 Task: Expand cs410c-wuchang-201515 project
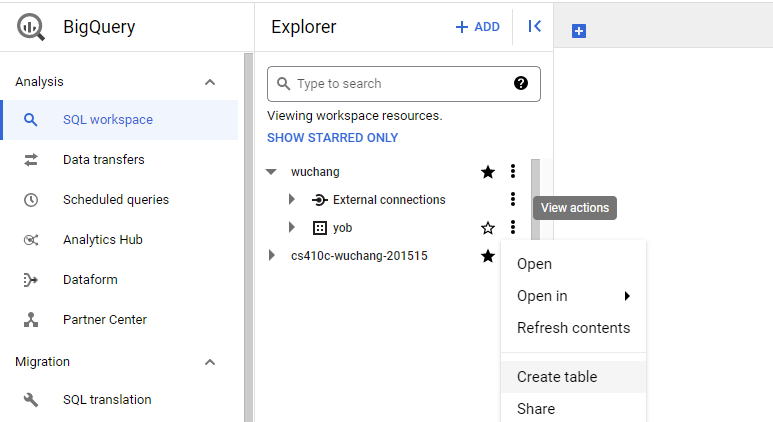click(271, 256)
